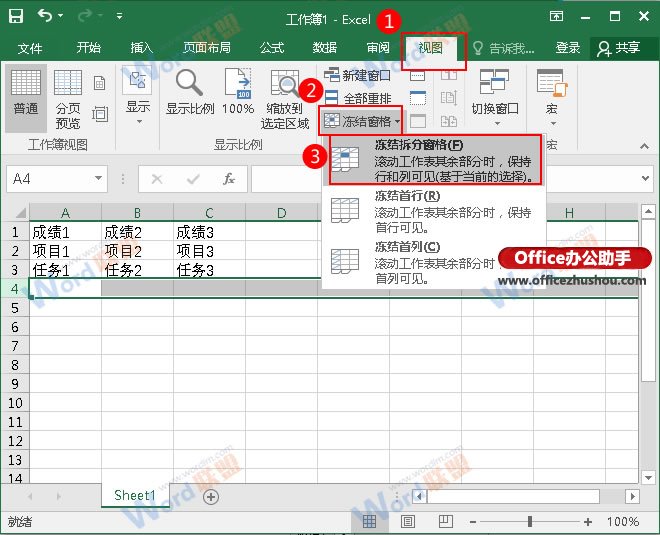Select the 分页预览 page break preview
660x535 pixels.
67,98
